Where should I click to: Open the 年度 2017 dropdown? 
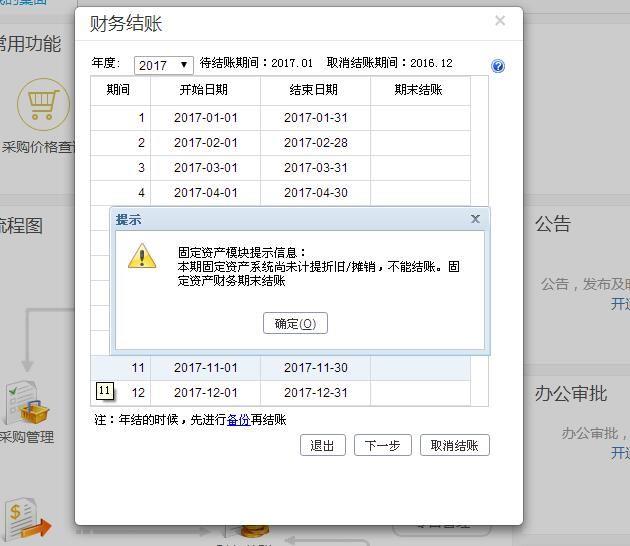coord(164,65)
